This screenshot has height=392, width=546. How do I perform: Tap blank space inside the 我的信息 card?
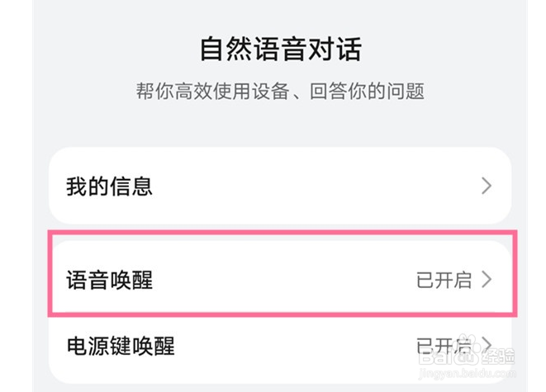(x=314, y=186)
